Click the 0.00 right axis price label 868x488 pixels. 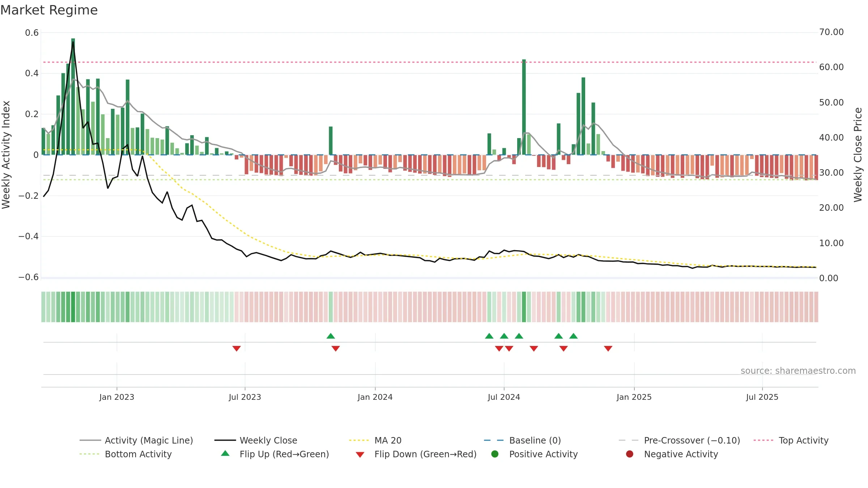click(x=829, y=278)
